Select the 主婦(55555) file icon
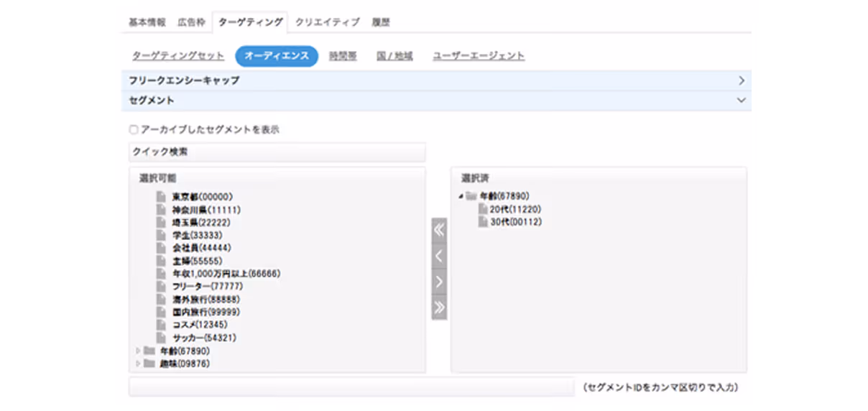The width and height of the screenshot is (868, 411). point(162,261)
